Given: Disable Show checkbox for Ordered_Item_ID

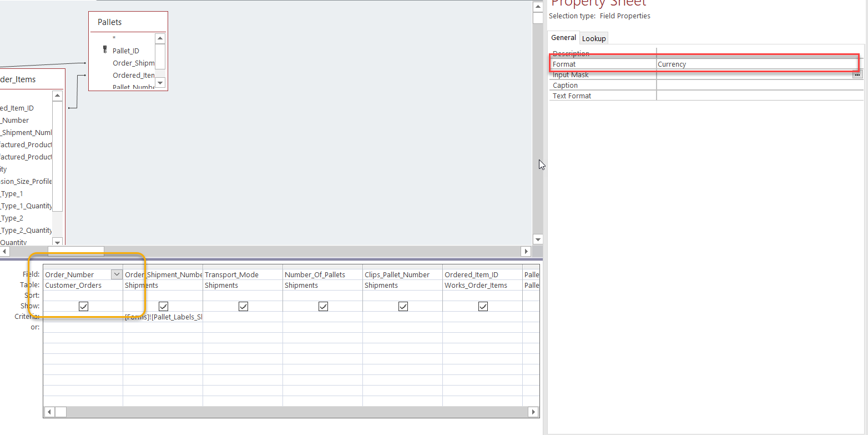Looking at the screenshot, I should click(483, 306).
